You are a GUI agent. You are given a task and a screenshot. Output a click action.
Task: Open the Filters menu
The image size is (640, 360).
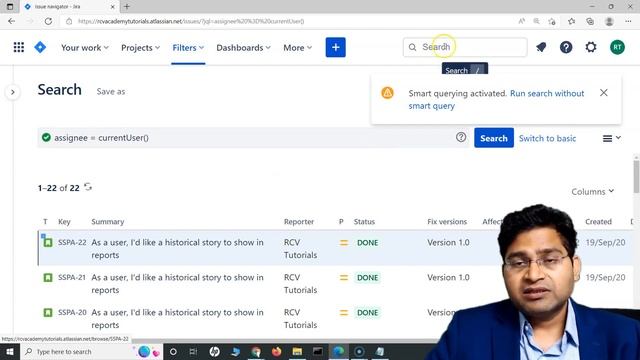click(x=188, y=48)
